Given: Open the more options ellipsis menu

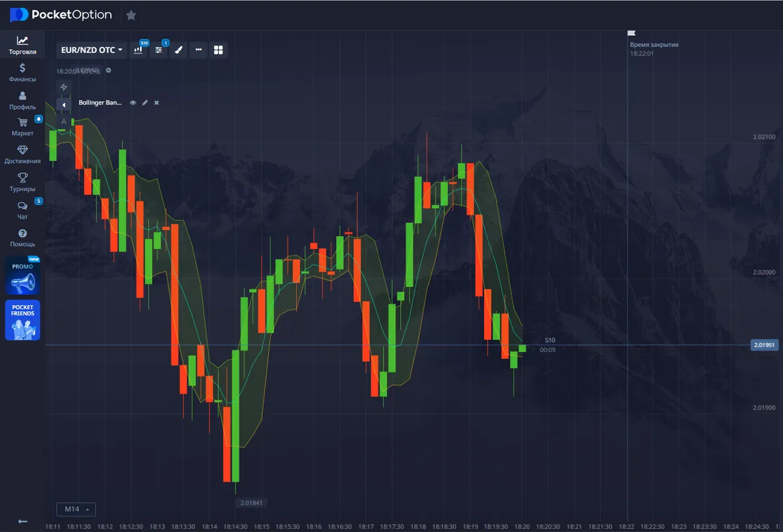Looking at the screenshot, I should coord(198,50).
